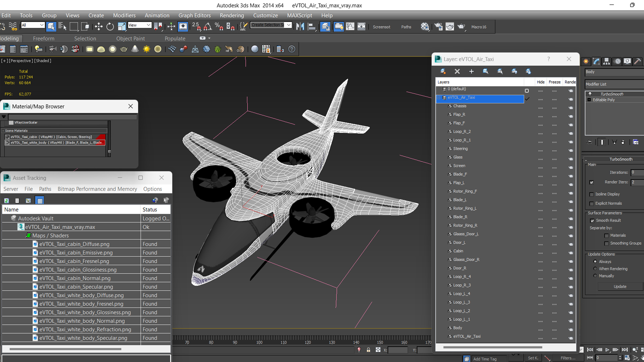
Task: Click the Mirror tool icon
Action: (300, 26)
